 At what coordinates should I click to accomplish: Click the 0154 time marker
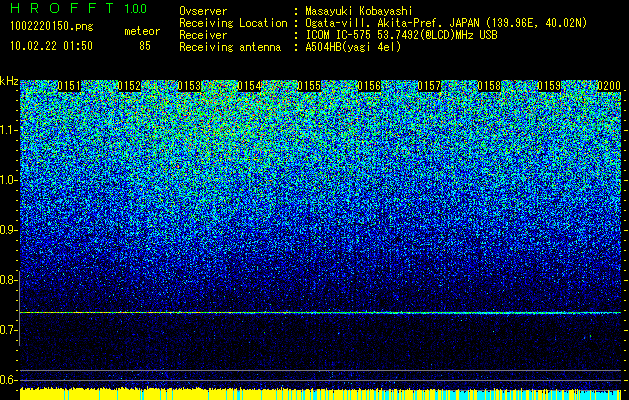pos(249,86)
